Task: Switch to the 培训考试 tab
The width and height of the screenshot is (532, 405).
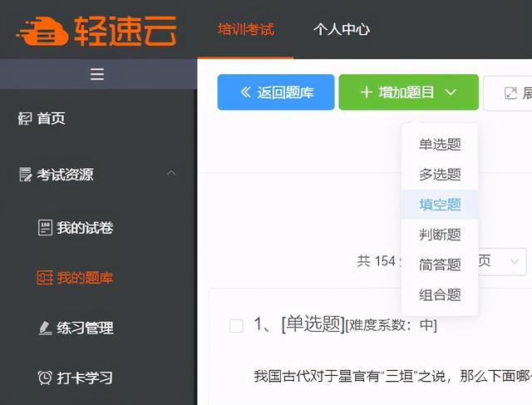Action: 246,29
